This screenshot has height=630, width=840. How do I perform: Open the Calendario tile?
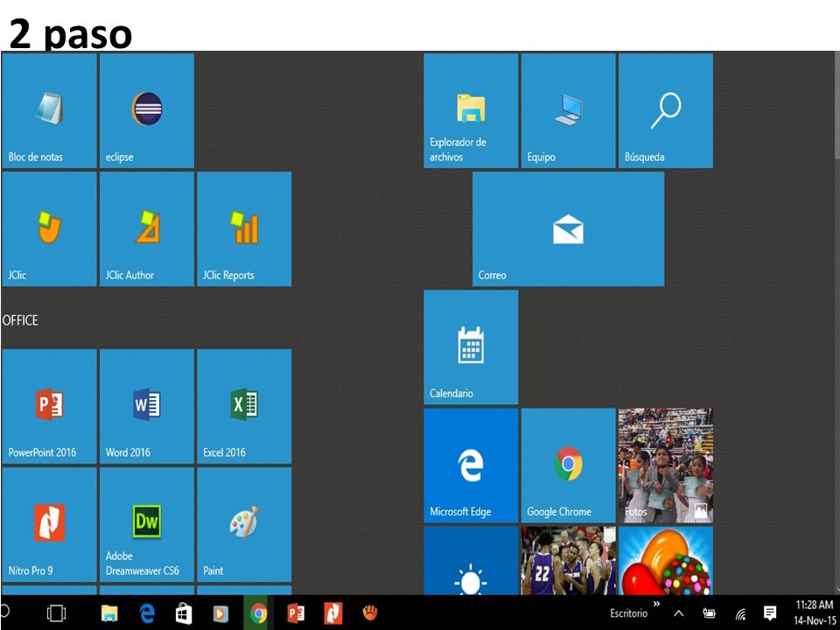[x=471, y=347]
